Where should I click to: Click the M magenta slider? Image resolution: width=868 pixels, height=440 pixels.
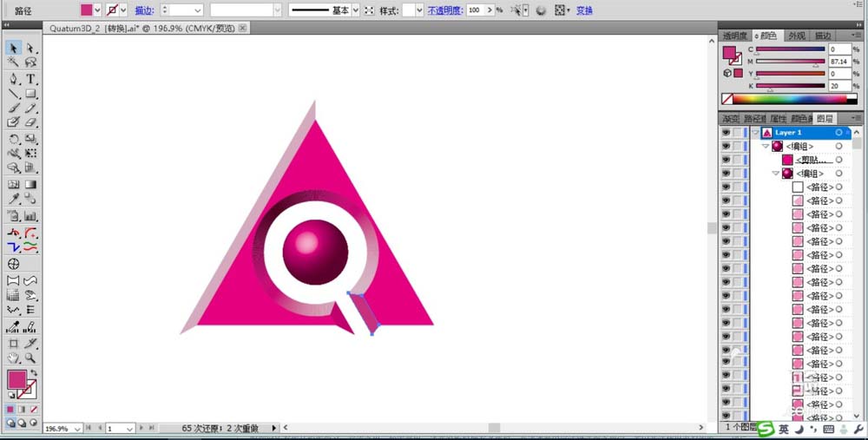791,62
